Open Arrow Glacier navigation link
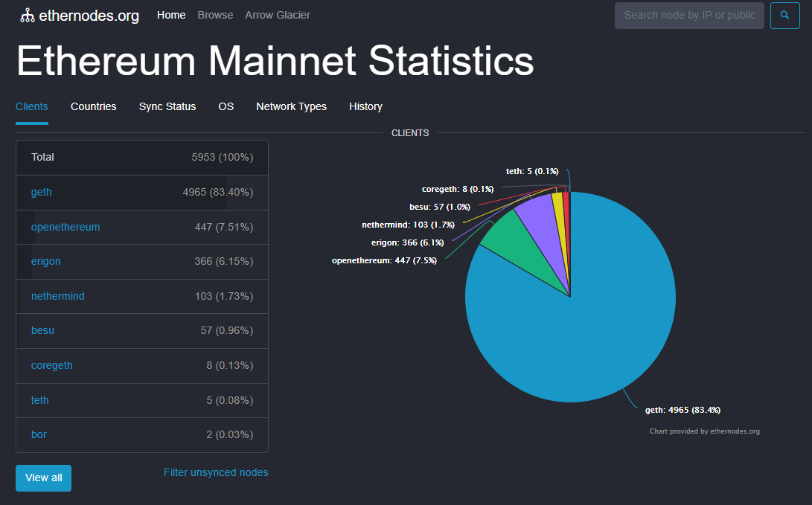 (278, 15)
